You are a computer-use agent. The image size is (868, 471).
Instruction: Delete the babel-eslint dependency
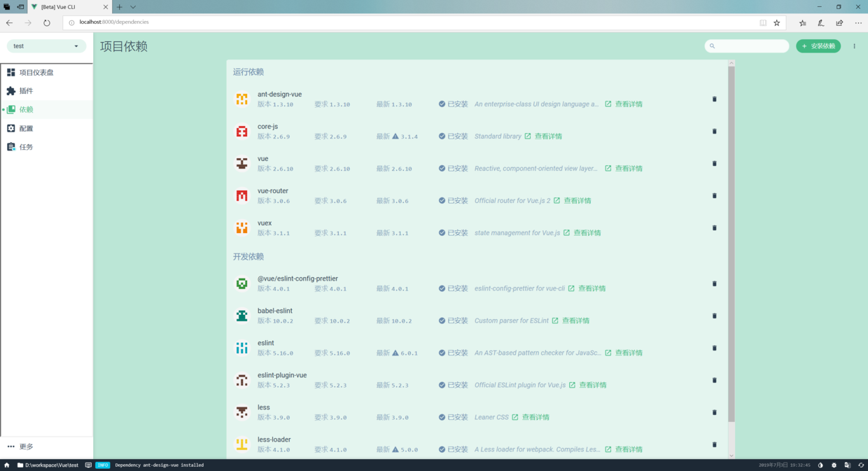point(714,316)
